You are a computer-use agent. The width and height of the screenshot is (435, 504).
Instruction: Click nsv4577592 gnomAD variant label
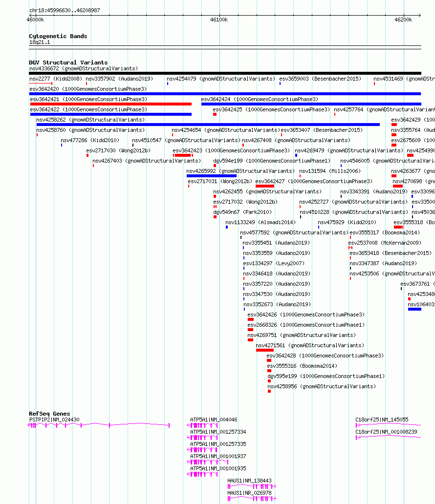tap(294, 233)
